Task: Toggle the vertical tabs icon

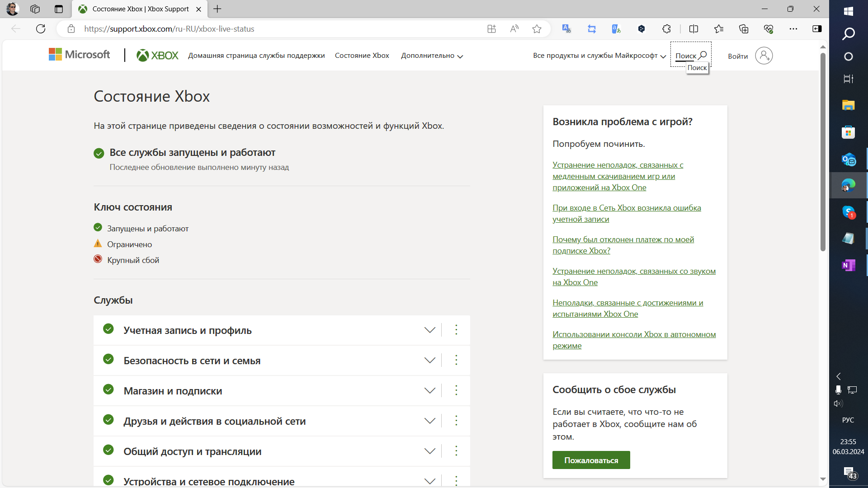Action: [x=58, y=9]
